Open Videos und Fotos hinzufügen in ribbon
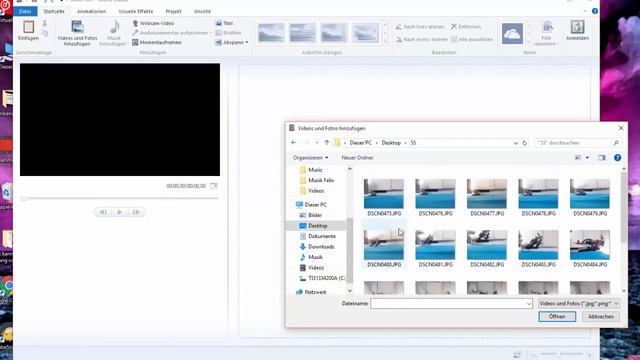The width and height of the screenshot is (640, 360). 77,33
